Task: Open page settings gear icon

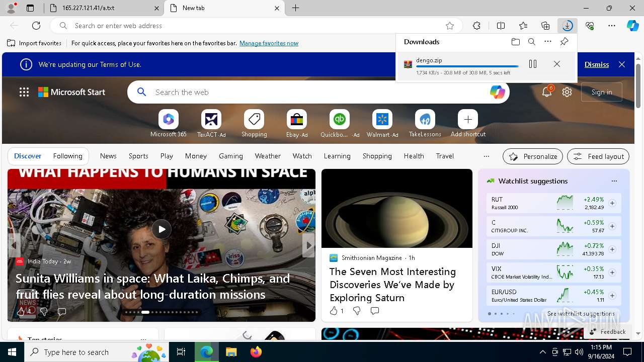Action: click(x=567, y=92)
